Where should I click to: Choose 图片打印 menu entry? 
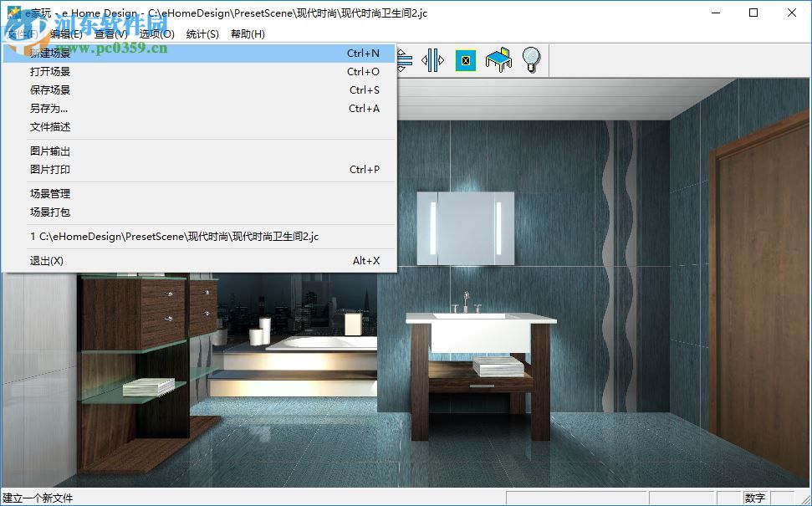[x=199, y=169]
